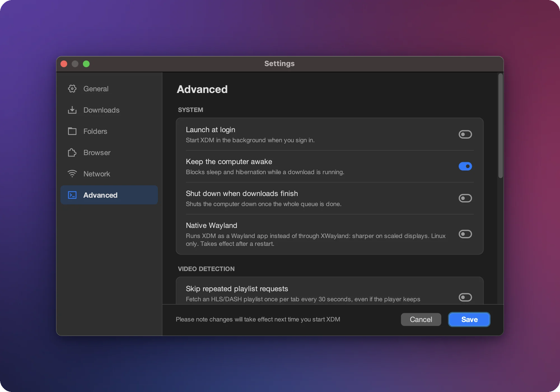This screenshot has height=392, width=560.
Task: Click "Please note changes will take effect" note
Action: click(258, 319)
